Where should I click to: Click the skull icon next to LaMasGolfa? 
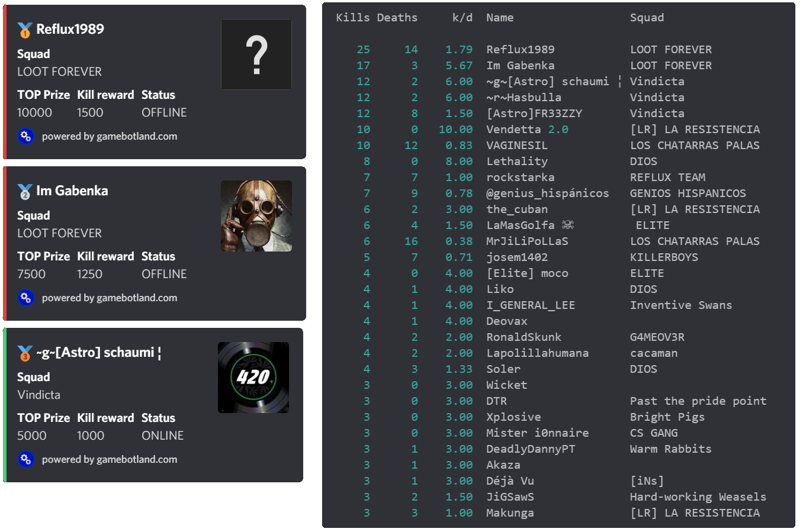[567, 225]
